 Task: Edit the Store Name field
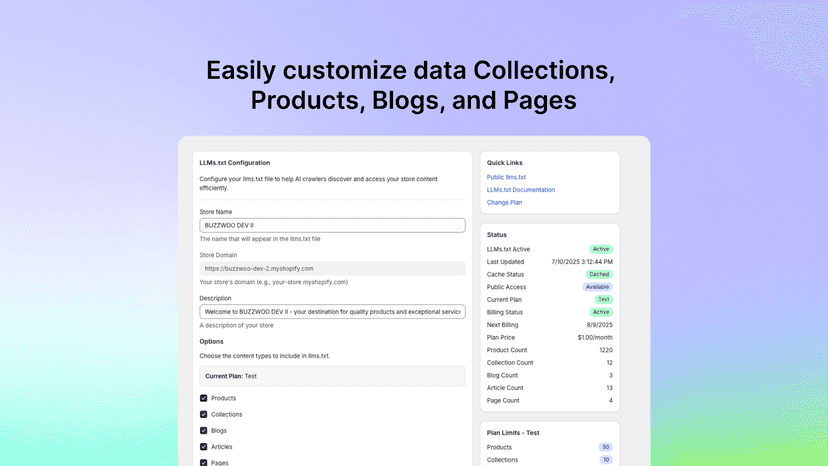coord(332,225)
